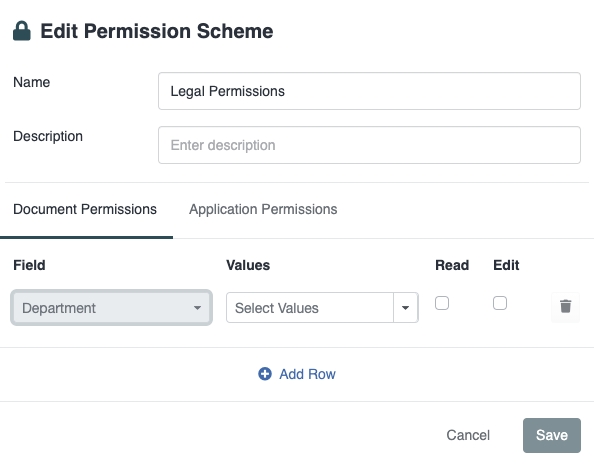Click the plus circle icon beside Add Row
The image size is (594, 467).
point(265,374)
